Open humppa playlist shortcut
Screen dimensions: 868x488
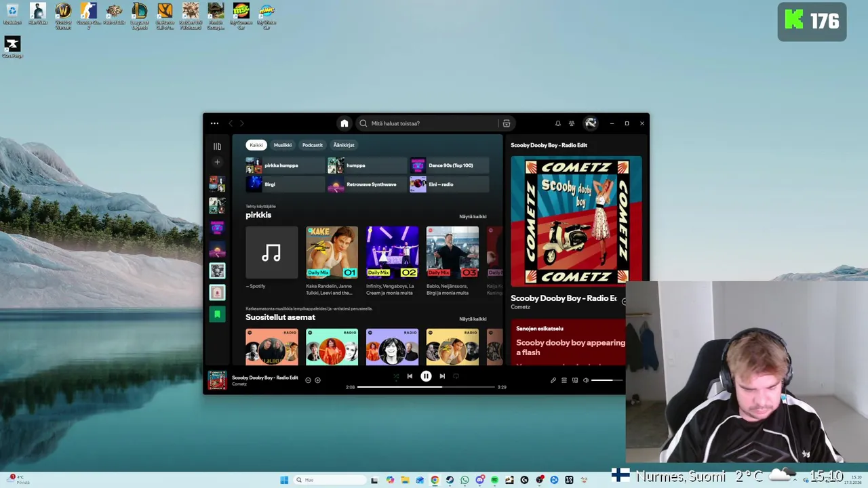[x=367, y=165]
